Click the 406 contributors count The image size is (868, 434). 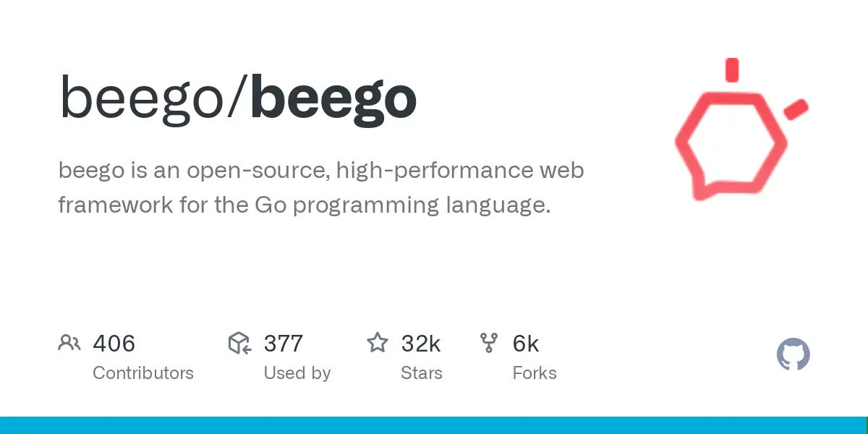pos(114,344)
